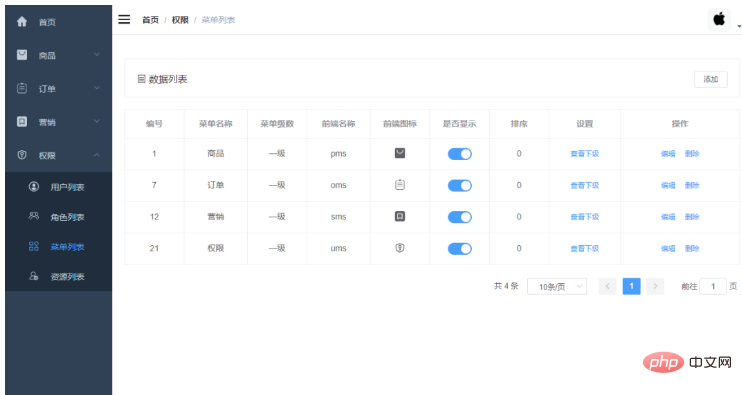Click the pms cell
Image resolution: width=742 pixels, height=395 pixels.
338,154
